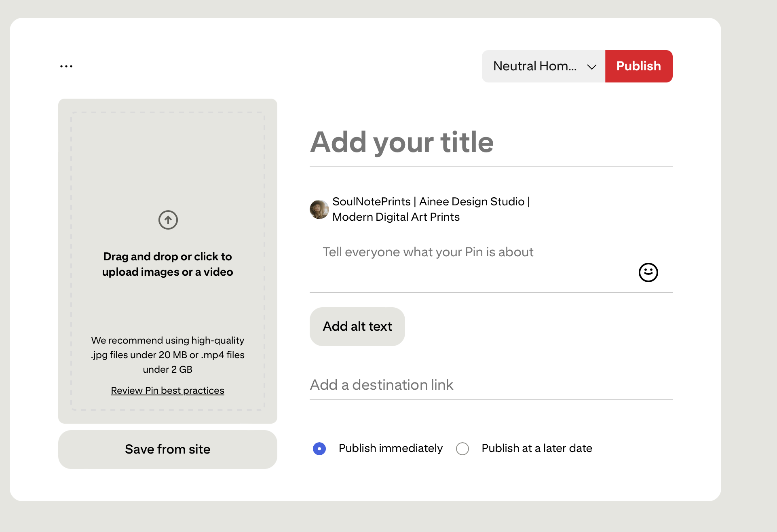Click the Publish immediately label text
Viewport: 777px width, 532px height.
391,448
